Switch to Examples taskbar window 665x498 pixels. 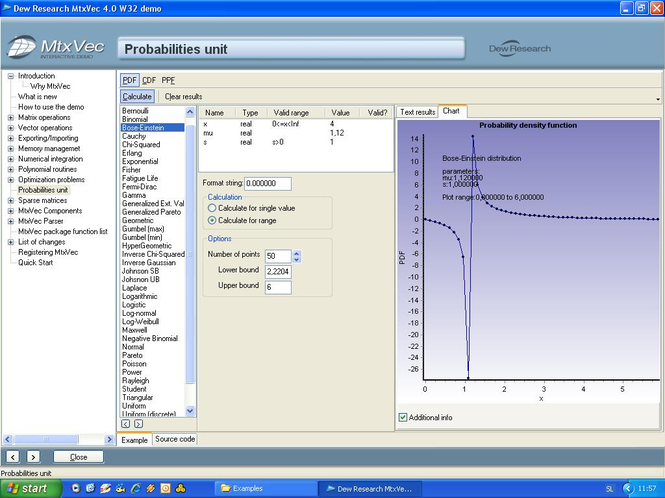265,489
